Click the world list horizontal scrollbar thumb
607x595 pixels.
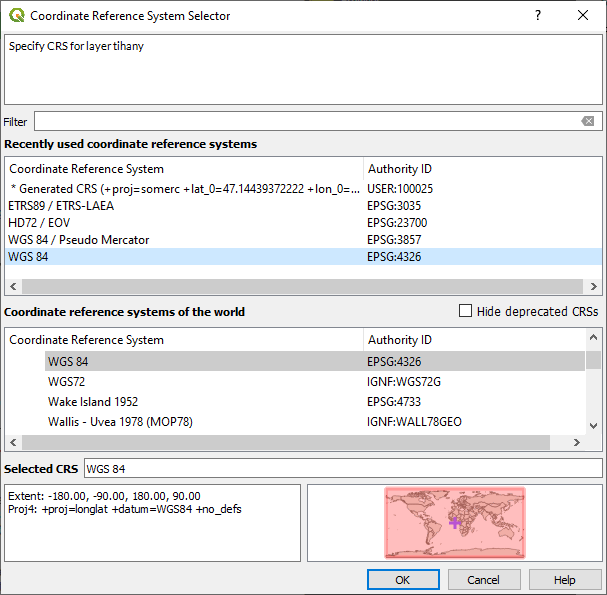coord(286,442)
